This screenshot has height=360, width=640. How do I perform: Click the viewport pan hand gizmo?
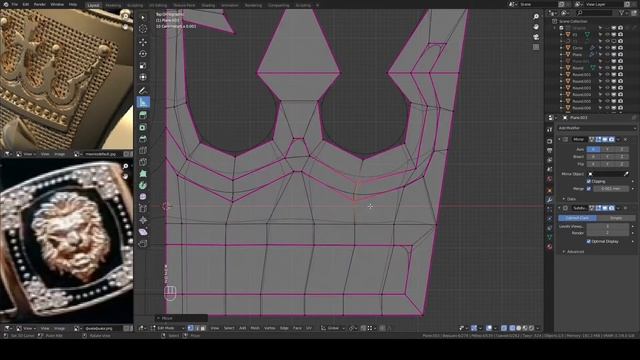tap(536, 27)
